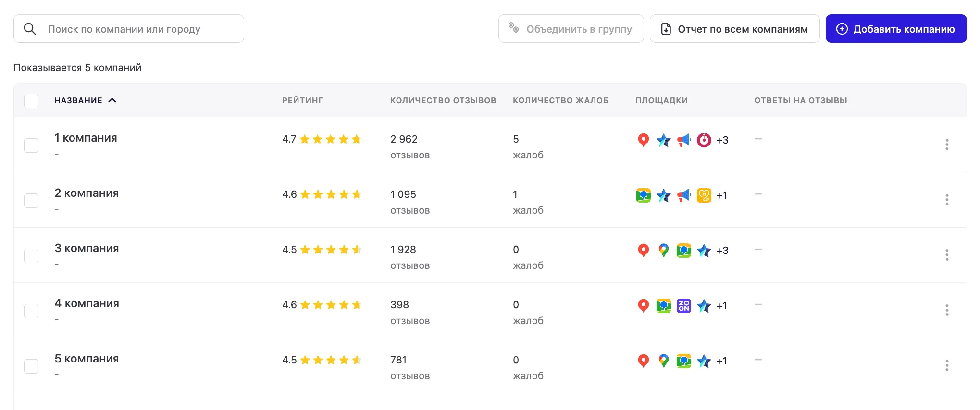The height and width of the screenshot is (410, 980).
Task: Open the three-dot menu for 2 компания
Action: coord(947,200)
